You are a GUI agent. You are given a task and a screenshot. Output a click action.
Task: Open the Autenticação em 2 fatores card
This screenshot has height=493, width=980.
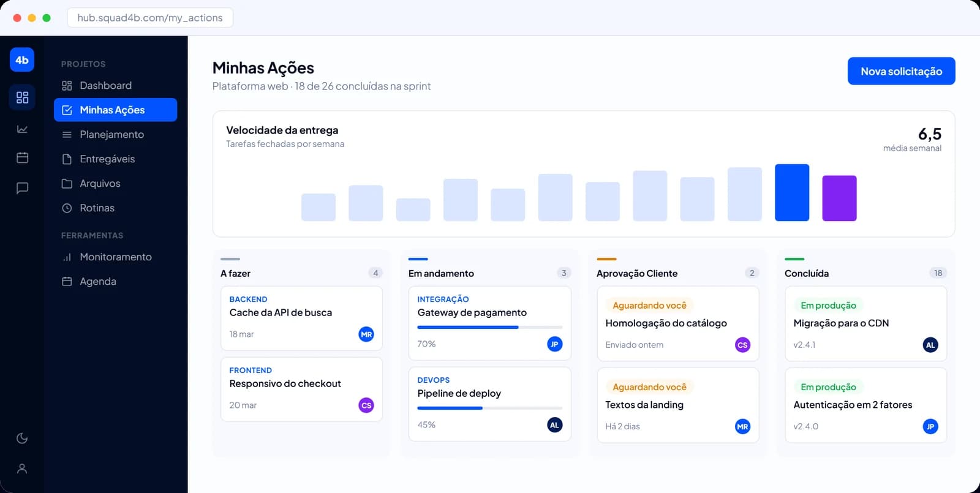[x=866, y=405]
